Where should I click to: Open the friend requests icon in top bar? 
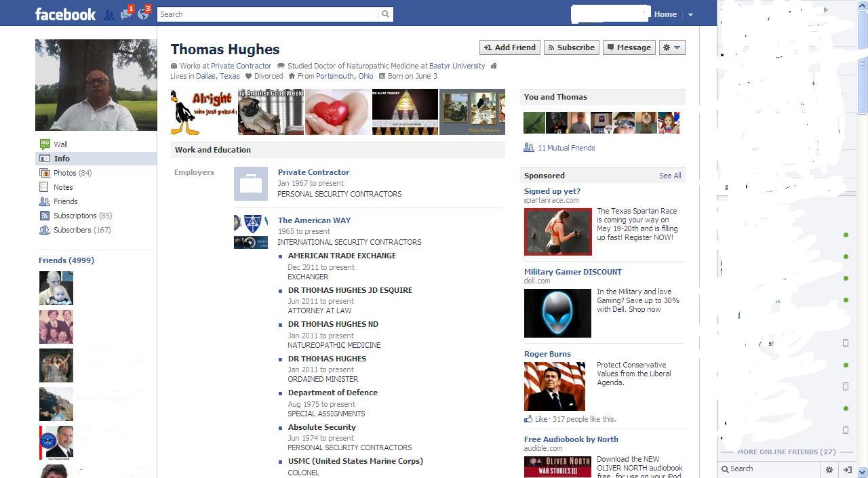108,14
